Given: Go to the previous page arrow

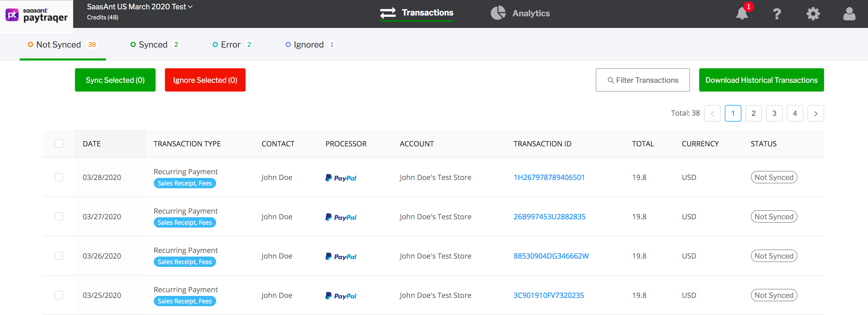Looking at the screenshot, I should [712, 113].
